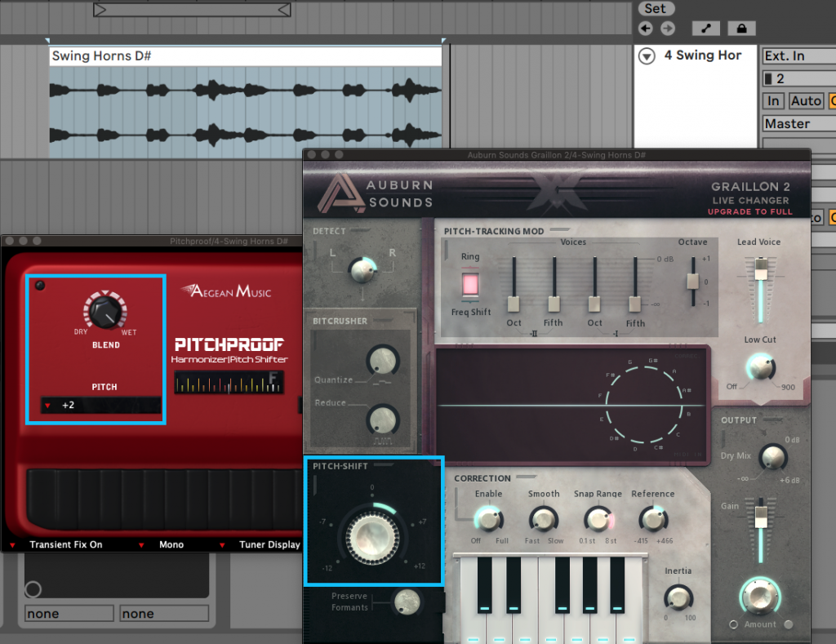The height and width of the screenshot is (644, 836).
Task: Click the back navigation arrow icon
Action: point(644,28)
